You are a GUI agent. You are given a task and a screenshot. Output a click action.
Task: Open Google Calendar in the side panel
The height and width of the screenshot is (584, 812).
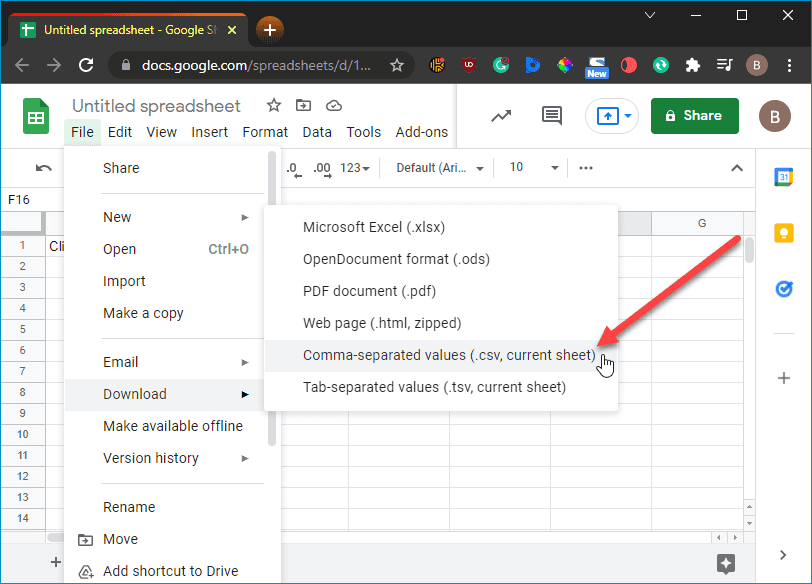[784, 176]
